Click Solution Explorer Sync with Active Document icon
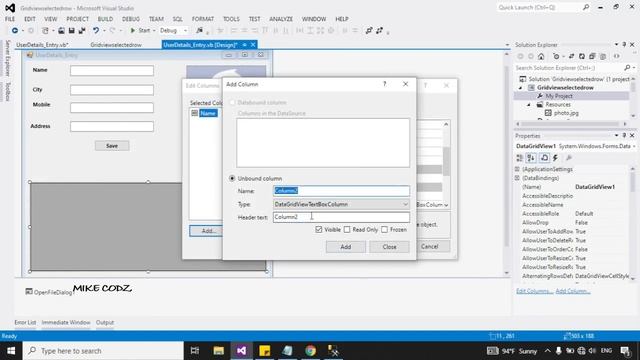 [x=571, y=56]
